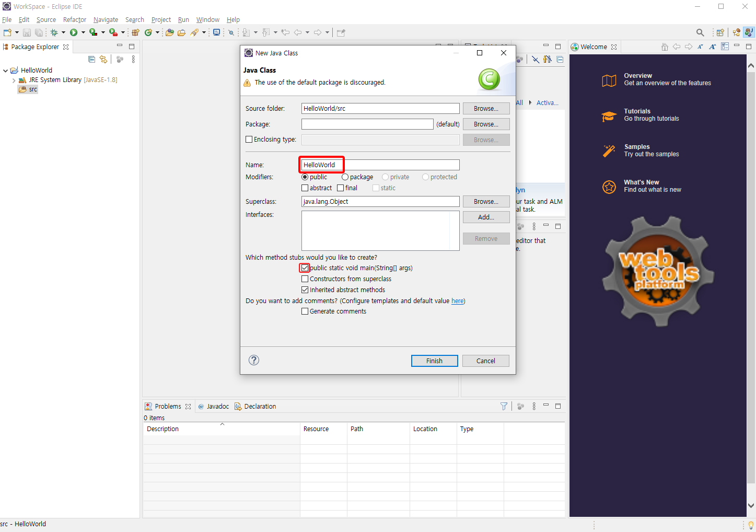Screen dimensions: 756x532
Task: Click the Search magnifier icon in toolbar
Action: pos(700,32)
